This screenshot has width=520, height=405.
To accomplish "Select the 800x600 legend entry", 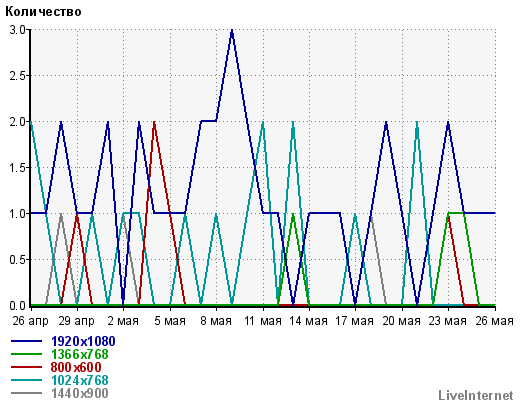I will pos(76,367).
